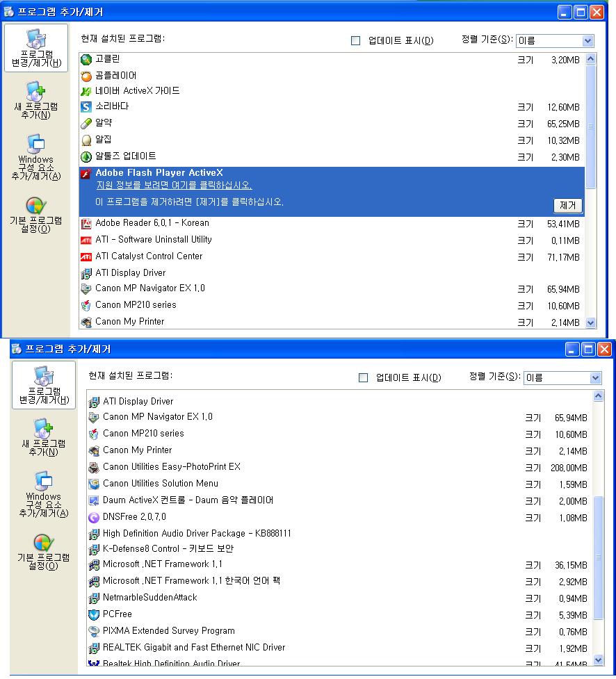Select 프로그램 변경/제거 in the top window

click(x=36, y=48)
